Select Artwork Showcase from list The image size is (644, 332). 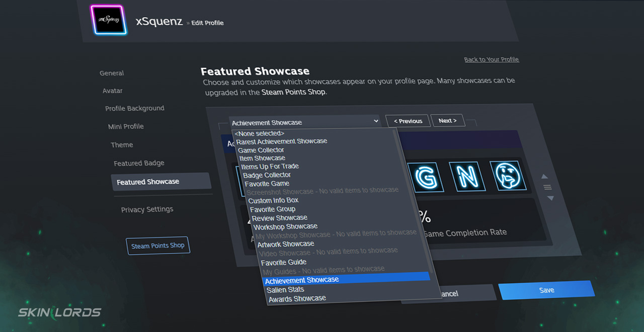(286, 244)
